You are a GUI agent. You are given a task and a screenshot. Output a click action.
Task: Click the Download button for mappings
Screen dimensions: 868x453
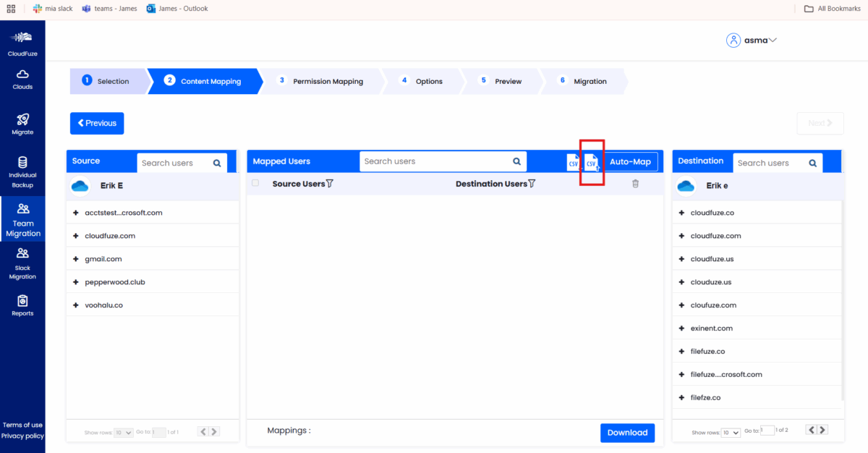pyautogui.click(x=627, y=432)
